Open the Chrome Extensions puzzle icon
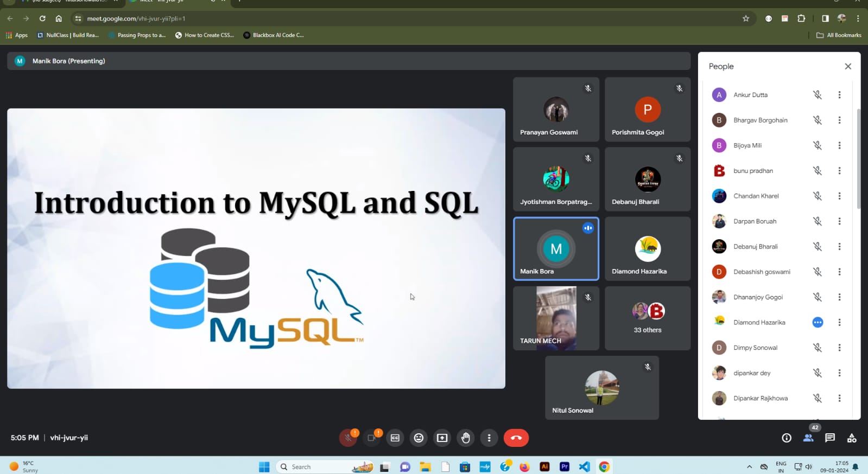 [801, 18]
